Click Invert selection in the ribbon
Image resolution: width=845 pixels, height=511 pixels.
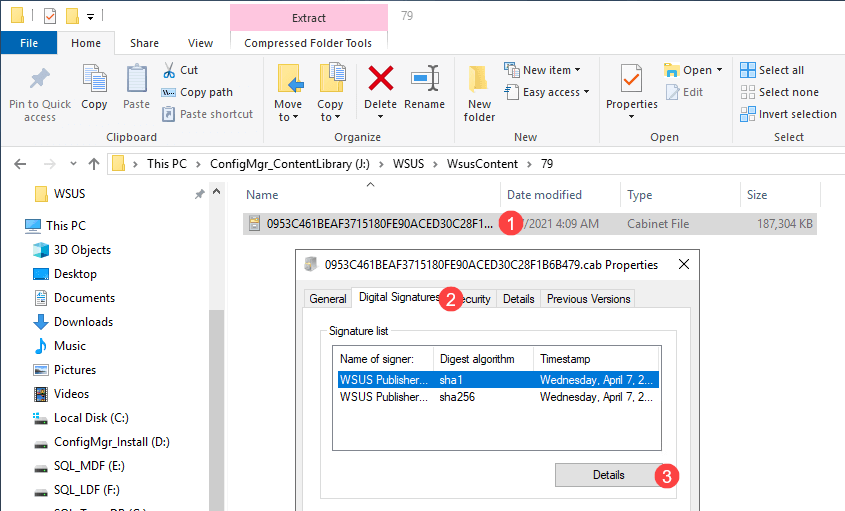pos(788,114)
